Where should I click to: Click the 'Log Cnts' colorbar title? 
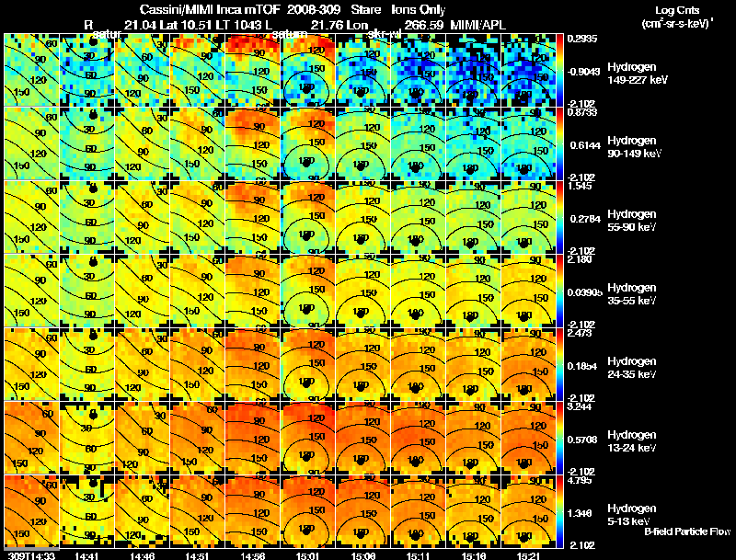tap(677, 10)
